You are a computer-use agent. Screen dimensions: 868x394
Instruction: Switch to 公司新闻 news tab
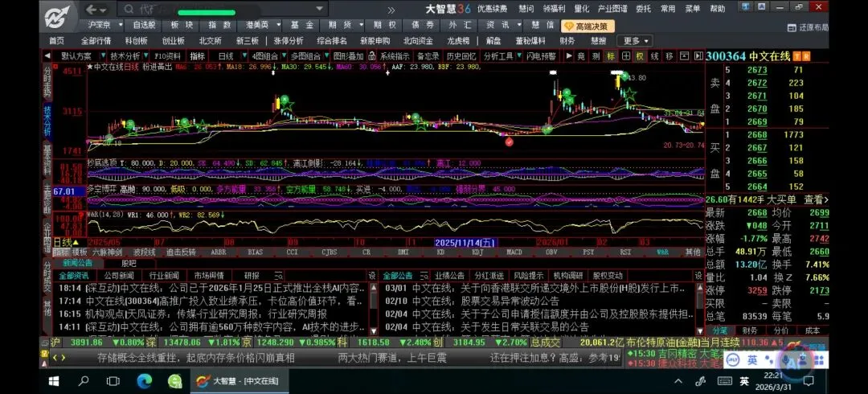point(118,276)
